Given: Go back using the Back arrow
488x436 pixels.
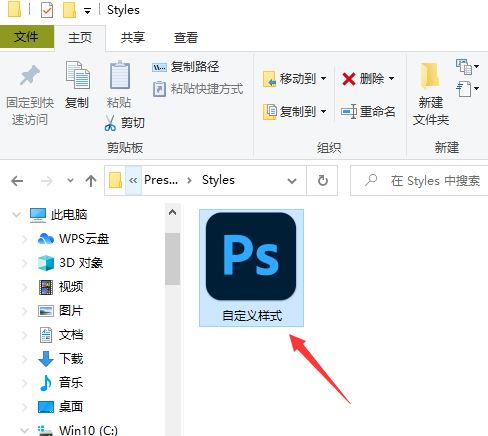Looking at the screenshot, I should 17,181.
